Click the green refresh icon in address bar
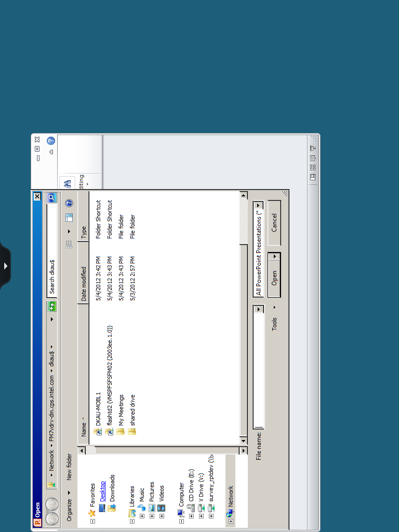This screenshot has height=532, width=399. (52, 307)
